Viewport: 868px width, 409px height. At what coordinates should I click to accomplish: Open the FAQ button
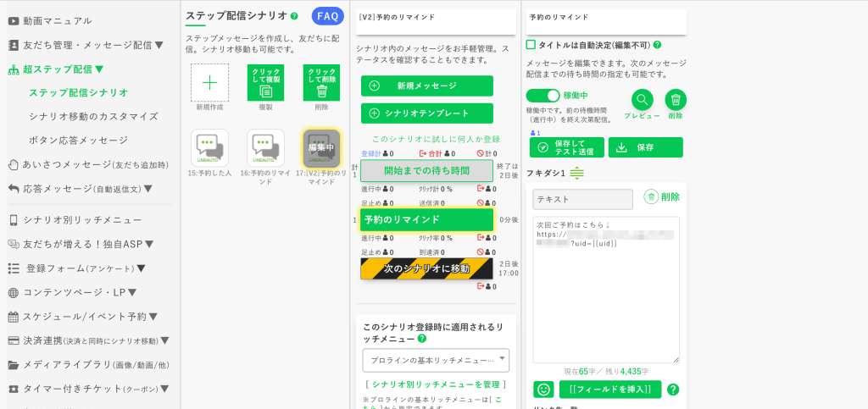(x=328, y=16)
